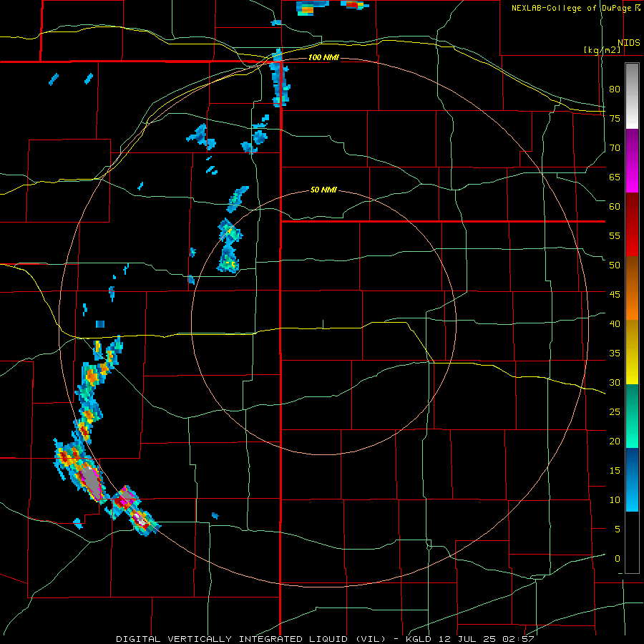Click the 10 value on the scale
The height and width of the screenshot is (644, 644).
(x=615, y=500)
